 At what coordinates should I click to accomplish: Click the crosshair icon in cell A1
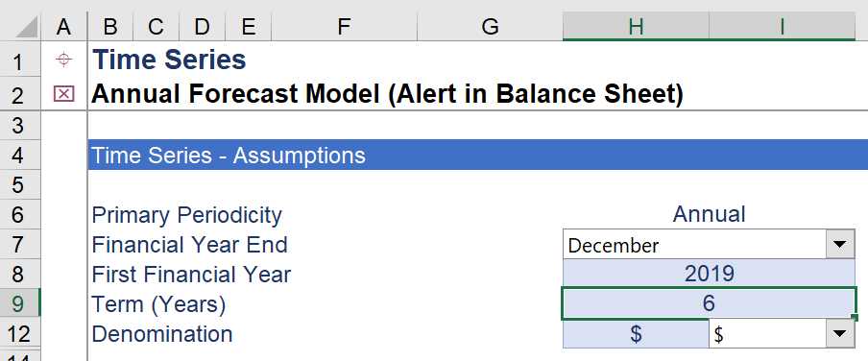coord(63,60)
